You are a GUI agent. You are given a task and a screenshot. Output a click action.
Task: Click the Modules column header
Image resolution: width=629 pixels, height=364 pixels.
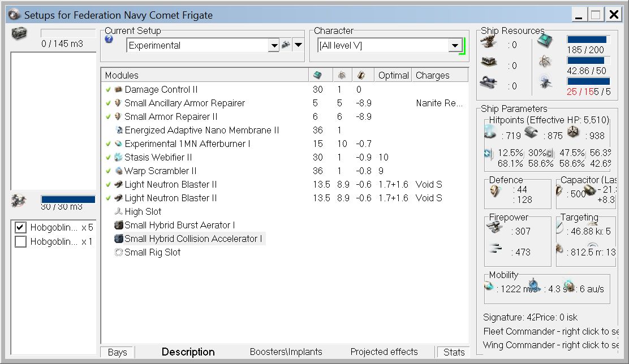click(205, 75)
